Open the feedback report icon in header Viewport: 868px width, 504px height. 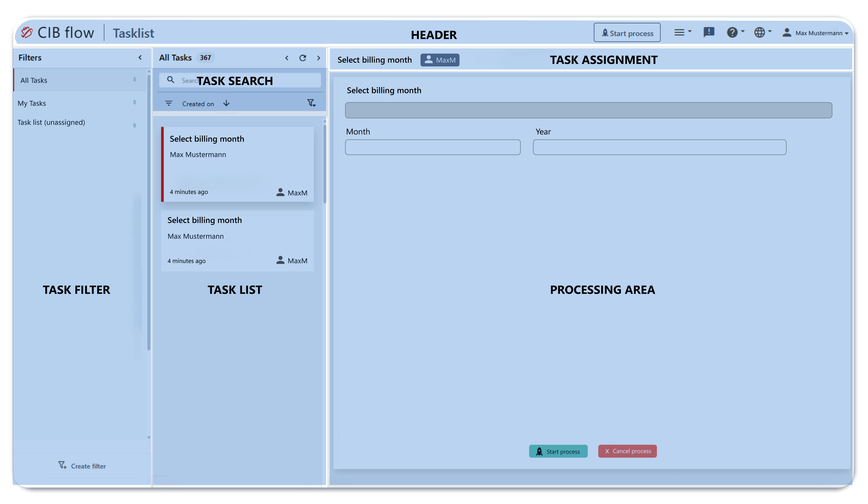coord(709,32)
